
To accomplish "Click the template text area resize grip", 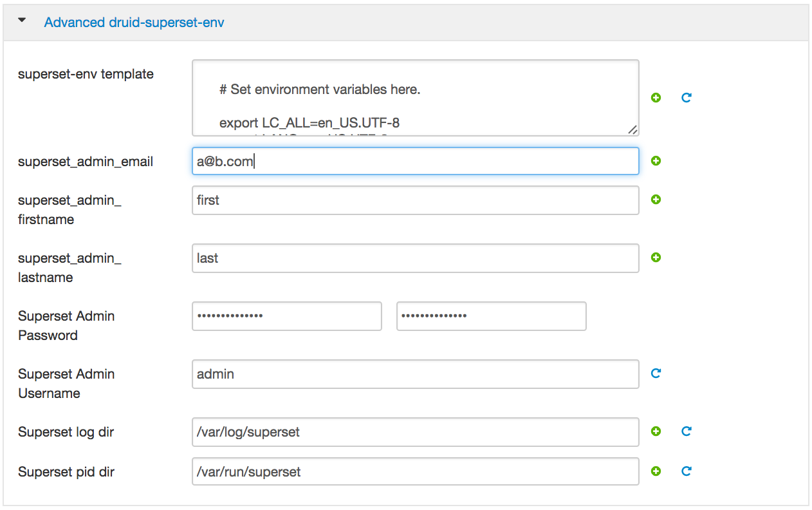I will click(x=632, y=129).
